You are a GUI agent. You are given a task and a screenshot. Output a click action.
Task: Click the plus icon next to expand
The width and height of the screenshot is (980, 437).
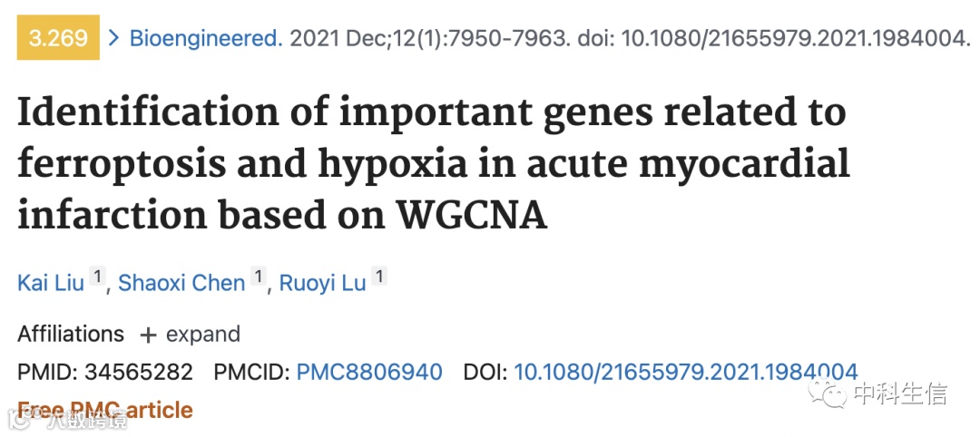148,335
